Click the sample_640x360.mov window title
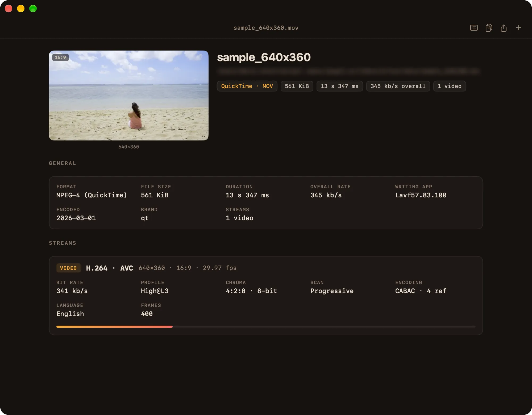Screen dimensions: 532x415 point(266,28)
